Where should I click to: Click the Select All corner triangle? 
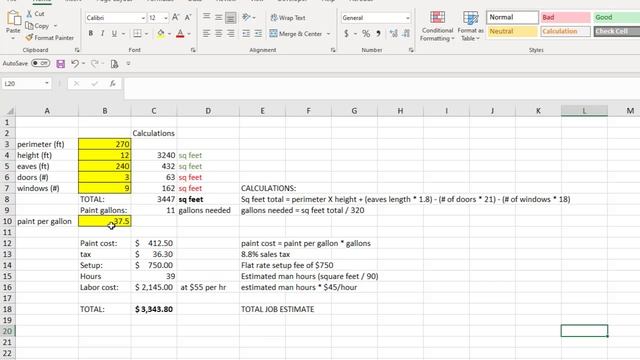pyautogui.click(x=10, y=111)
